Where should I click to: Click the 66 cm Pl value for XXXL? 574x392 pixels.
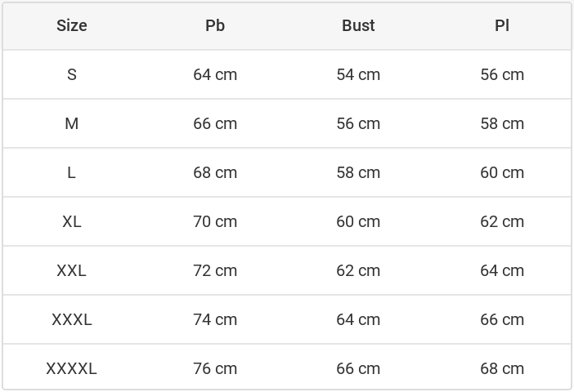point(502,319)
